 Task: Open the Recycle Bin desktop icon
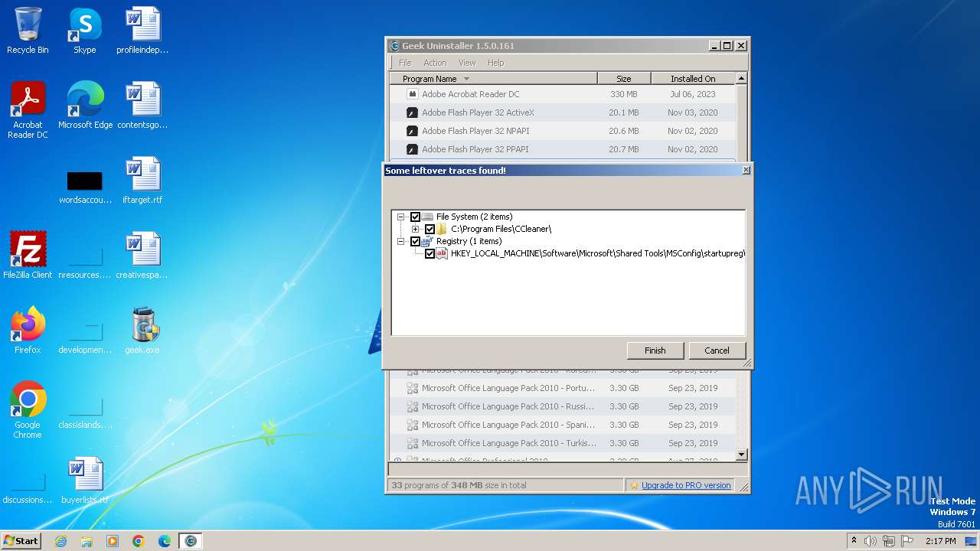click(x=28, y=31)
